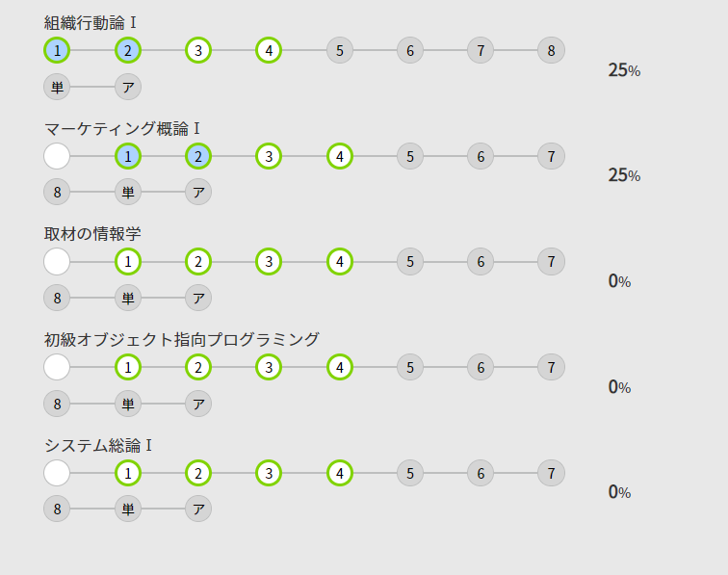This screenshot has height=575, width=728.
Task: Click the 単 step in システム総論 I
Action: point(128,509)
